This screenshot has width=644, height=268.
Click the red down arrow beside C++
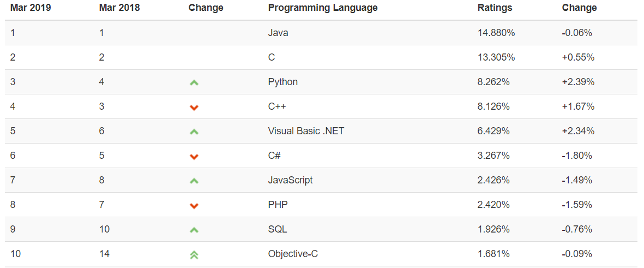coord(194,108)
